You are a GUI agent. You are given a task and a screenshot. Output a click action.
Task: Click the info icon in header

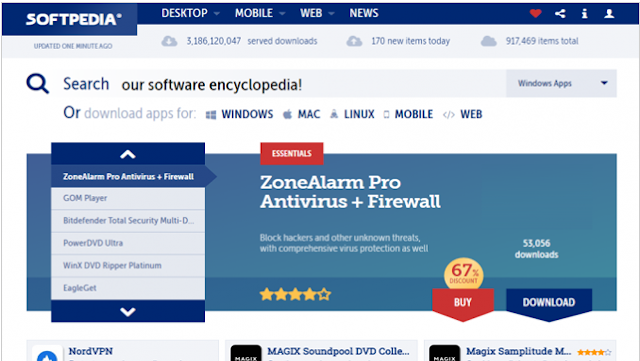[x=584, y=13]
